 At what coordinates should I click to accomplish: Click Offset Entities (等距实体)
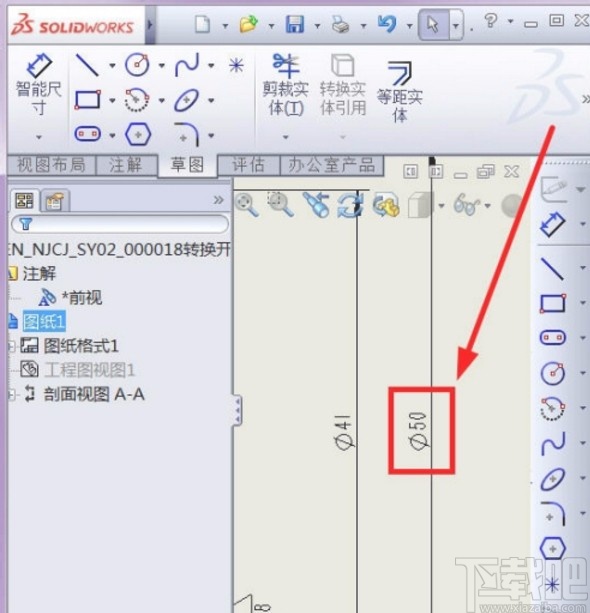click(x=400, y=92)
